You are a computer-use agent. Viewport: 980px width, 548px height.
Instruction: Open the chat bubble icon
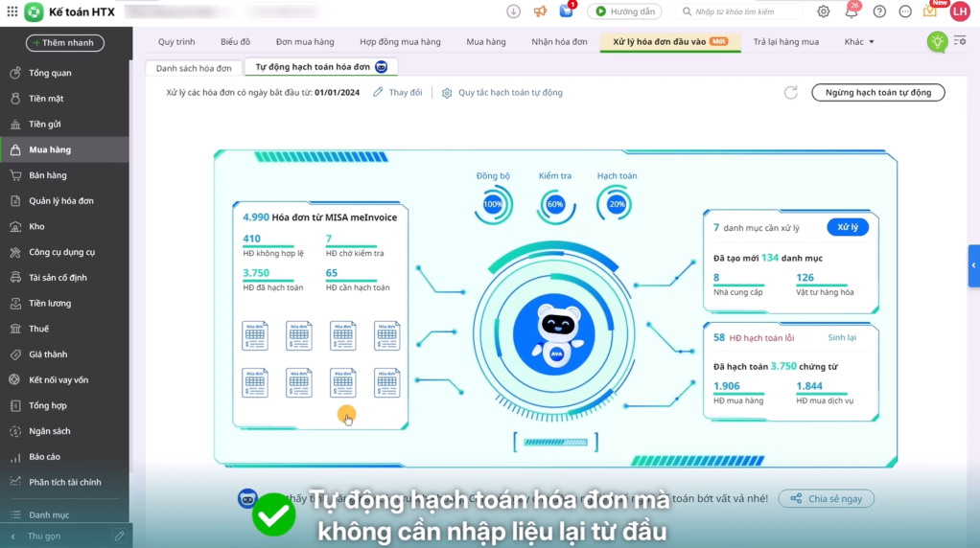coord(905,11)
